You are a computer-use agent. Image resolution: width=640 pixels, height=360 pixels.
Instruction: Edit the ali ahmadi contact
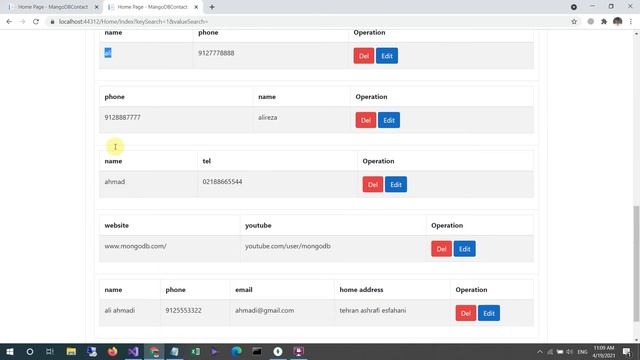(x=489, y=313)
